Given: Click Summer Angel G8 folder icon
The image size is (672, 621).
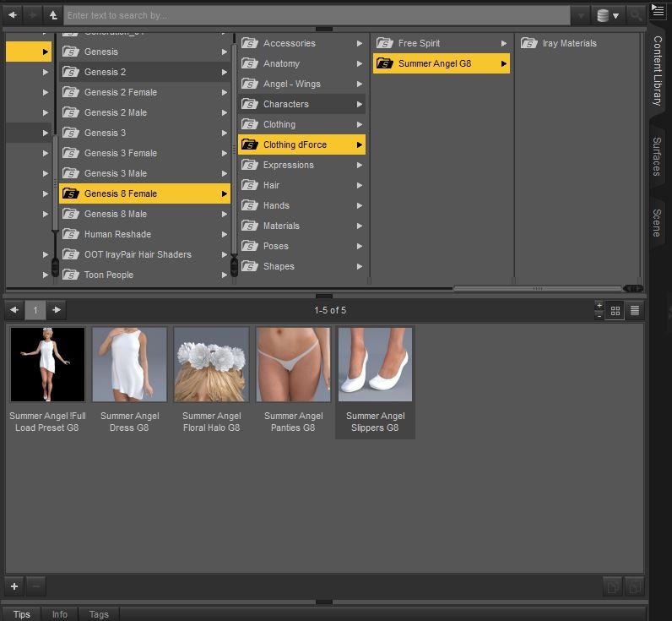Looking at the screenshot, I should (x=385, y=64).
